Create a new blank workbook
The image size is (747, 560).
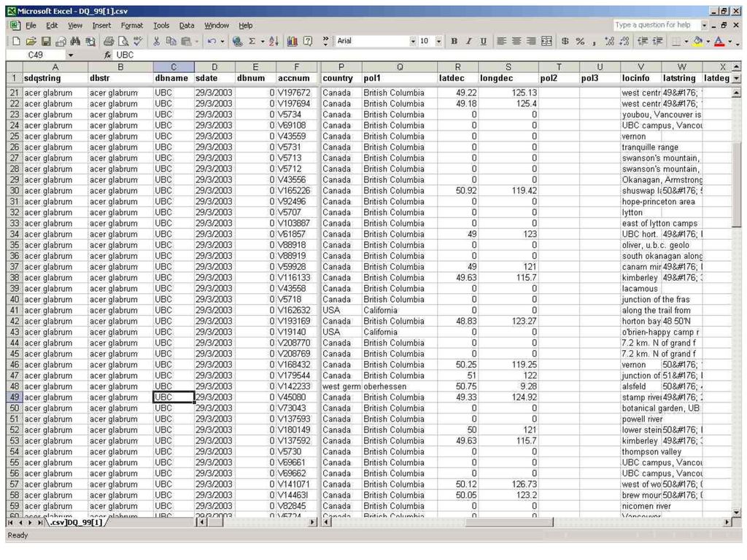pyautogui.click(x=16, y=42)
